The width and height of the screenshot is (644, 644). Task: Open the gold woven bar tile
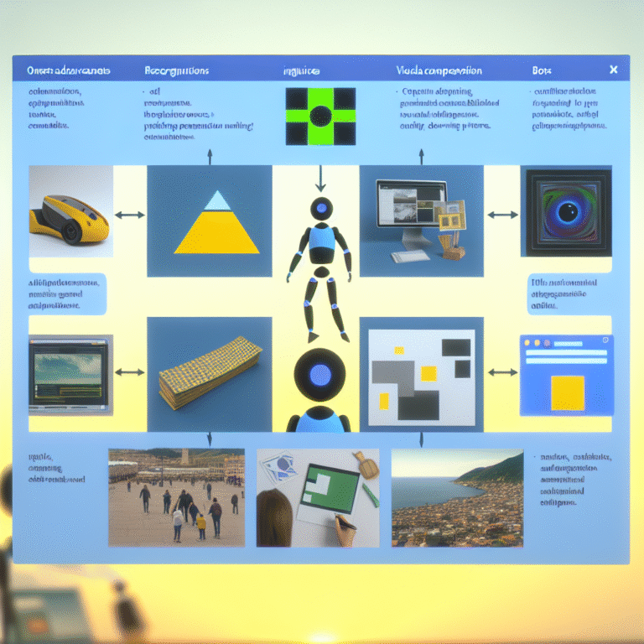tap(210, 374)
